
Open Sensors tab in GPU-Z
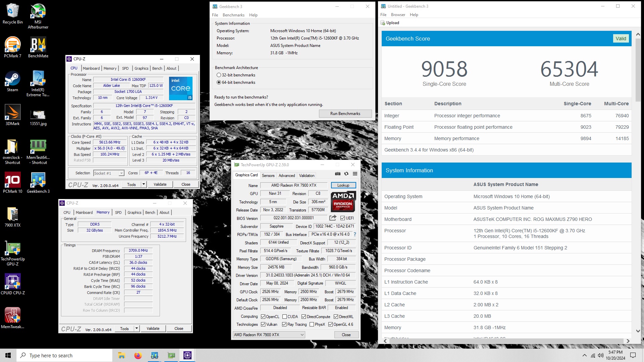[x=268, y=176]
